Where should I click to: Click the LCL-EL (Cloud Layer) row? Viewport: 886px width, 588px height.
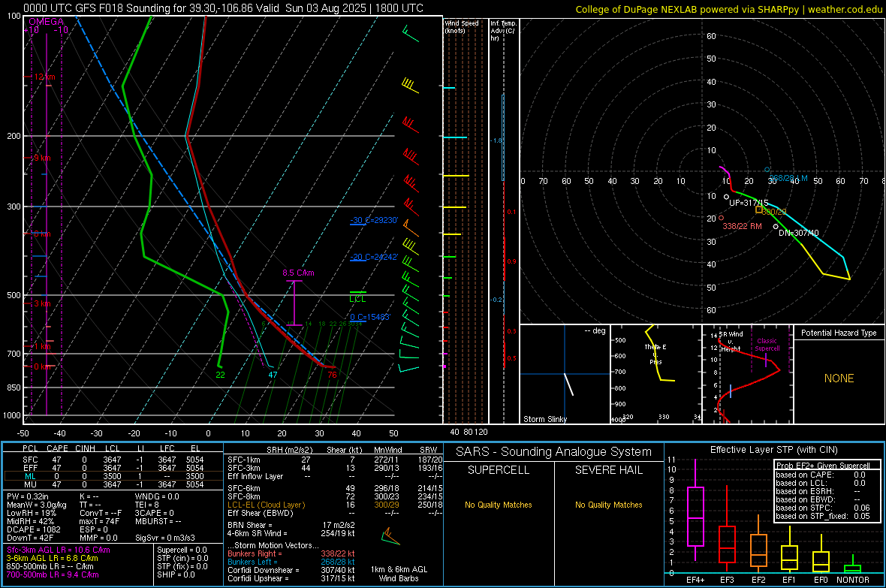point(335,505)
